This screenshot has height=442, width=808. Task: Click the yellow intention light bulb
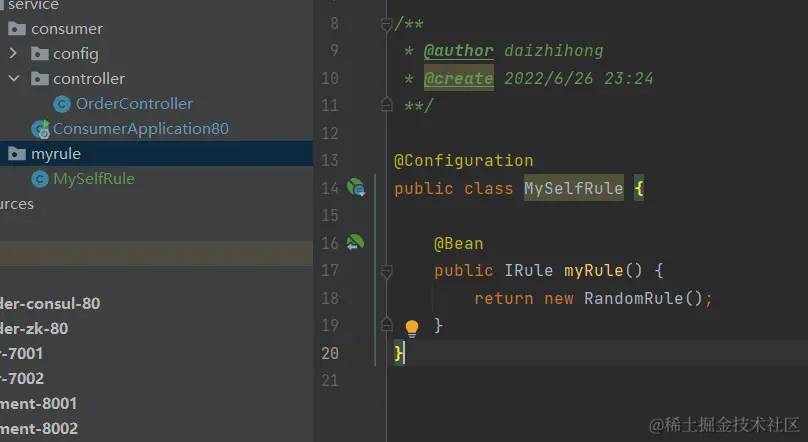(411, 328)
